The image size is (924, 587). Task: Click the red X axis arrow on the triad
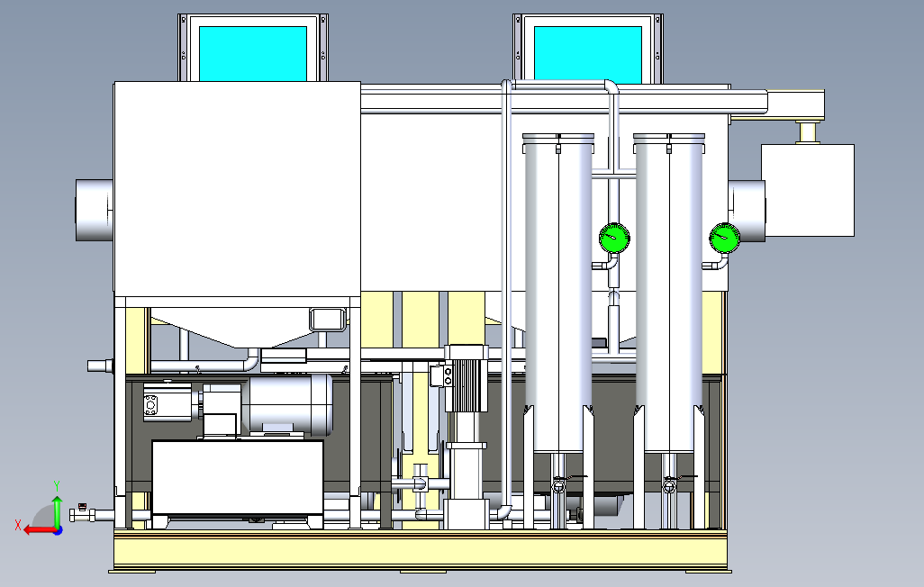tap(40, 530)
